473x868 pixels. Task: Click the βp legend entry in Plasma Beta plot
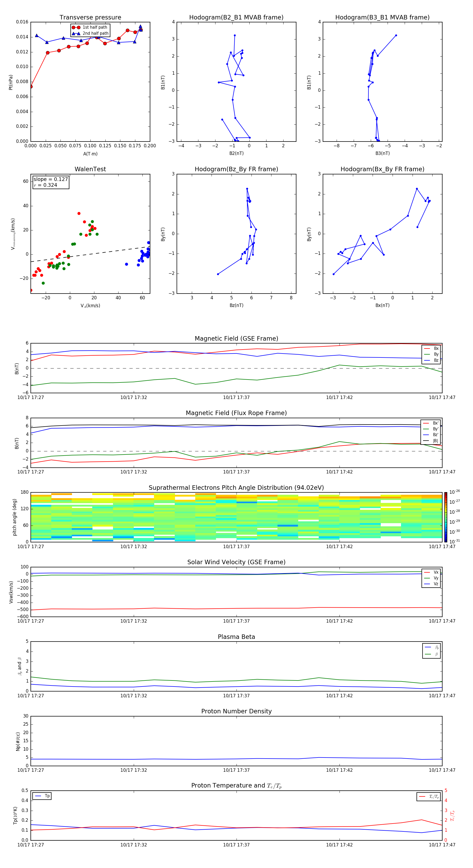tap(431, 647)
